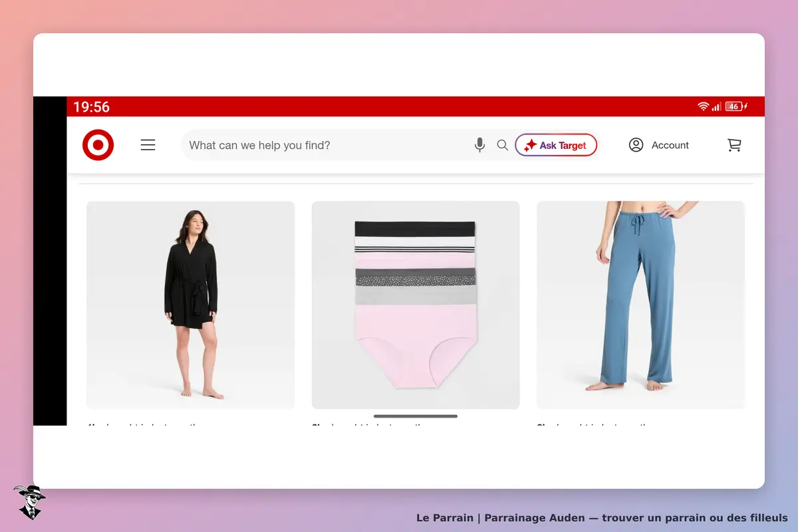Tap the bottom navigation gesture handle
This screenshot has width=798, height=532.
(416, 416)
